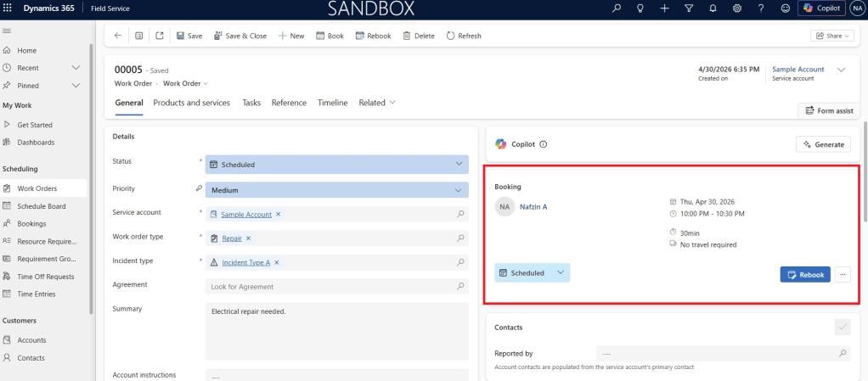Click the smiley feedback icon
This screenshot has width=868, height=381.
click(x=785, y=8)
